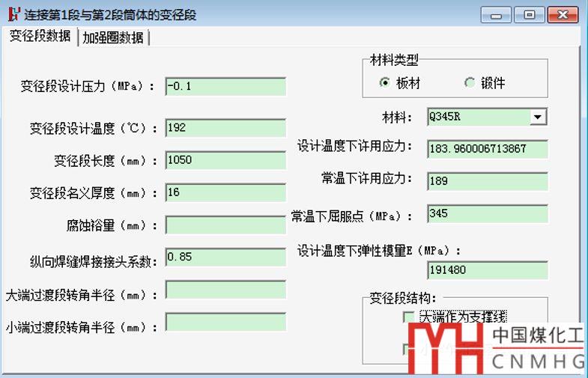Click the 常温下许用应力 field showing 189

488,181
